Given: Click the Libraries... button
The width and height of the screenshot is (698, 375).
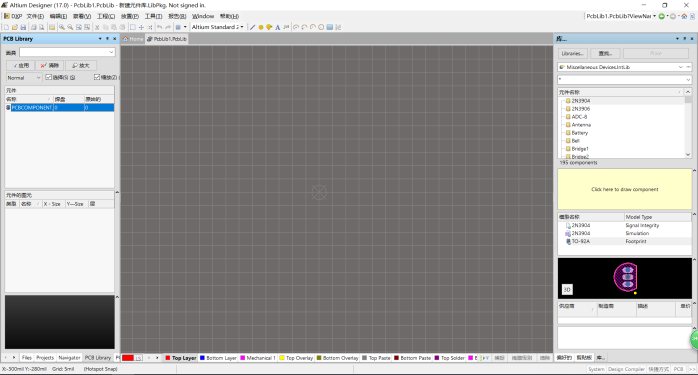Looking at the screenshot, I should [x=572, y=53].
